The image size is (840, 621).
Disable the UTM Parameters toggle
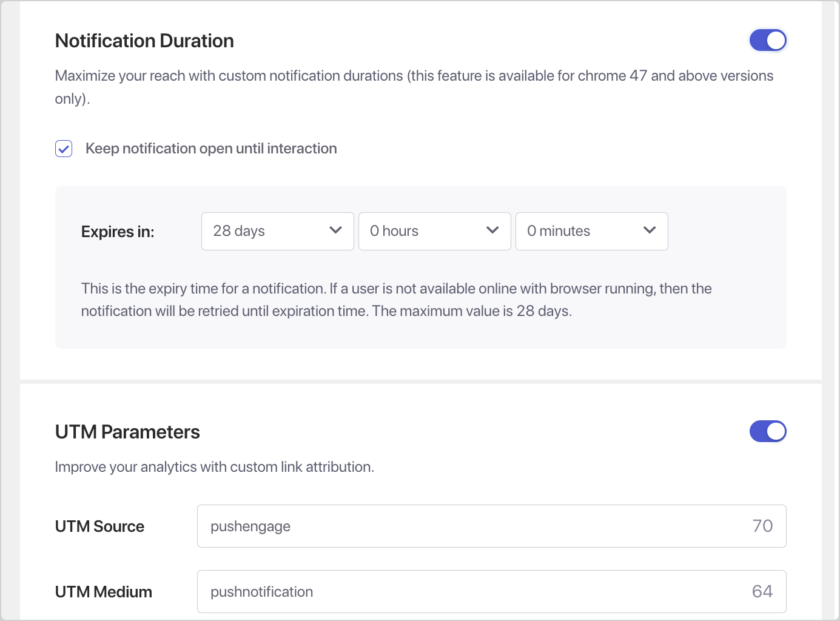point(768,432)
